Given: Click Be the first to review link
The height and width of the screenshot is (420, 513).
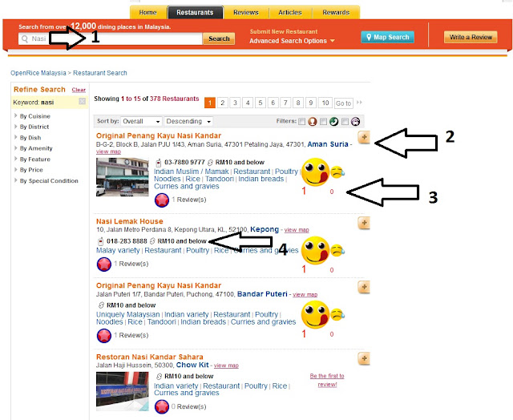Looking at the screenshot, I should click(327, 380).
